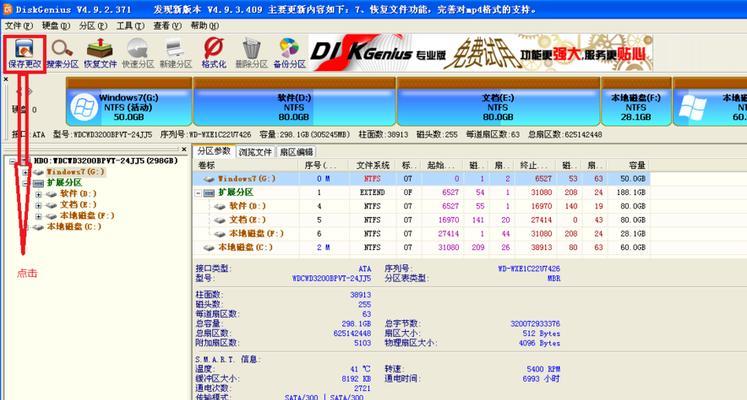The height and width of the screenshot is (400, 747).
Task: Click the DiskGenius 专业版 免费试用 banner
Action: [480, 52]
